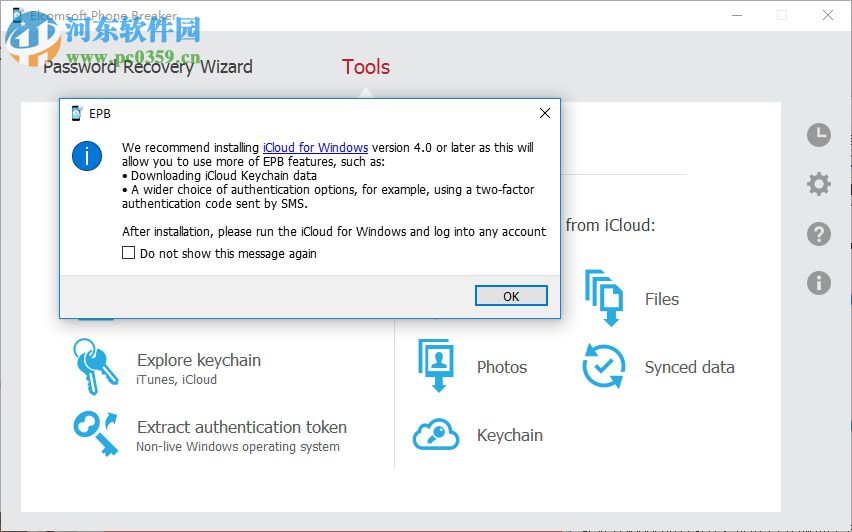852x532 pixels.
Task: Click the Explore keychain keys icon
Action: pyautogui.click(x=95, y=367)
